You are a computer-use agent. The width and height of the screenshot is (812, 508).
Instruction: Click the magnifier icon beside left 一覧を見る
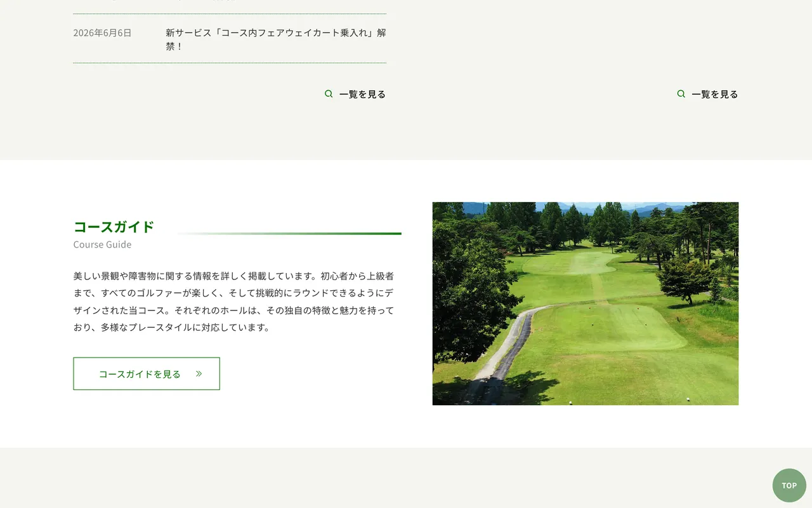329,94
